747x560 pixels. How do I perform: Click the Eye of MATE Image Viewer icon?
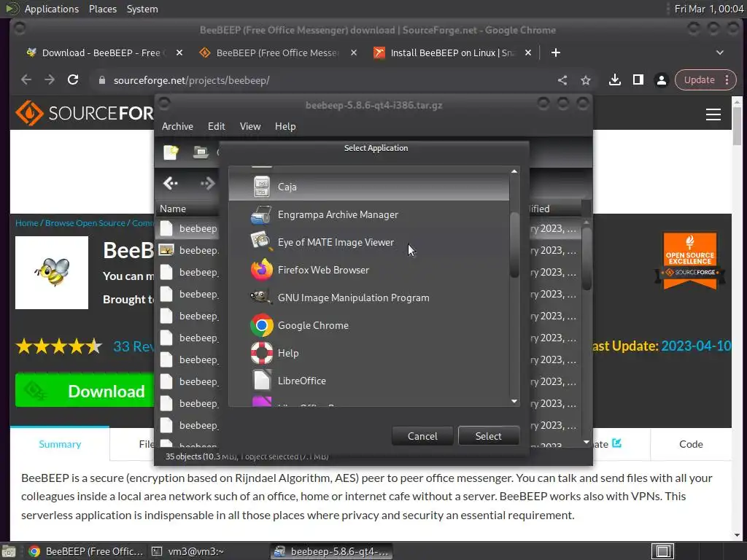point(261,242)
